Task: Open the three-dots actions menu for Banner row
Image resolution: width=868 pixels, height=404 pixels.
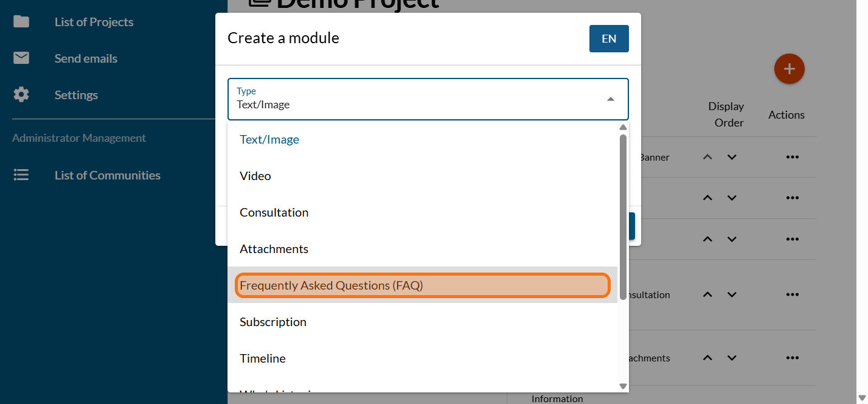Action: [x=791, y=157]
